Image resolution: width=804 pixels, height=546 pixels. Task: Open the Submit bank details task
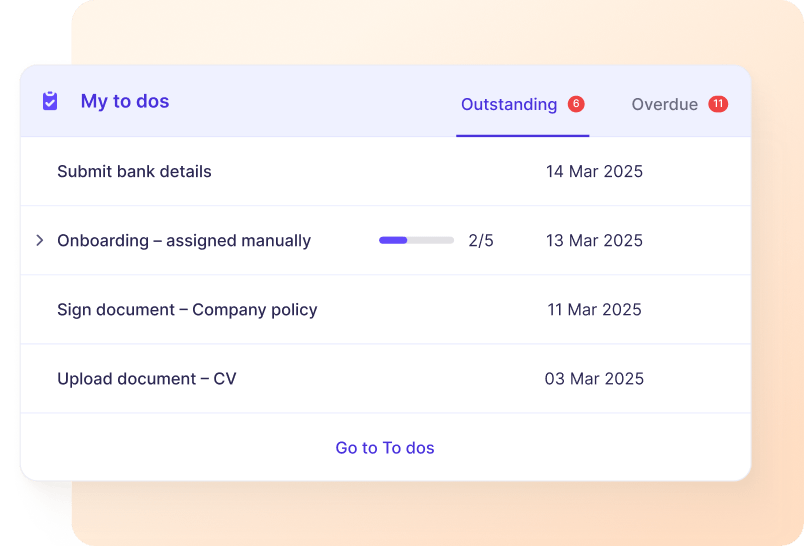pyautogui.click(x=134, y=171)
